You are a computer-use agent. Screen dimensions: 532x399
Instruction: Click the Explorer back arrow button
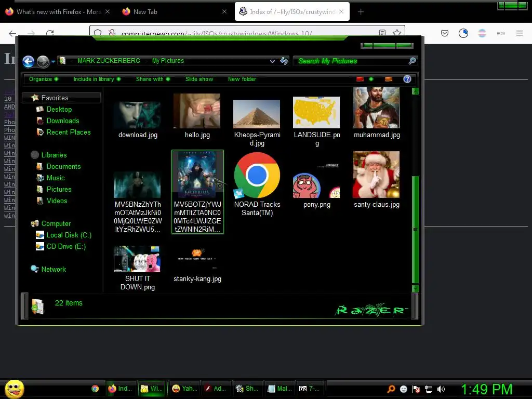[x=29, y=61]
